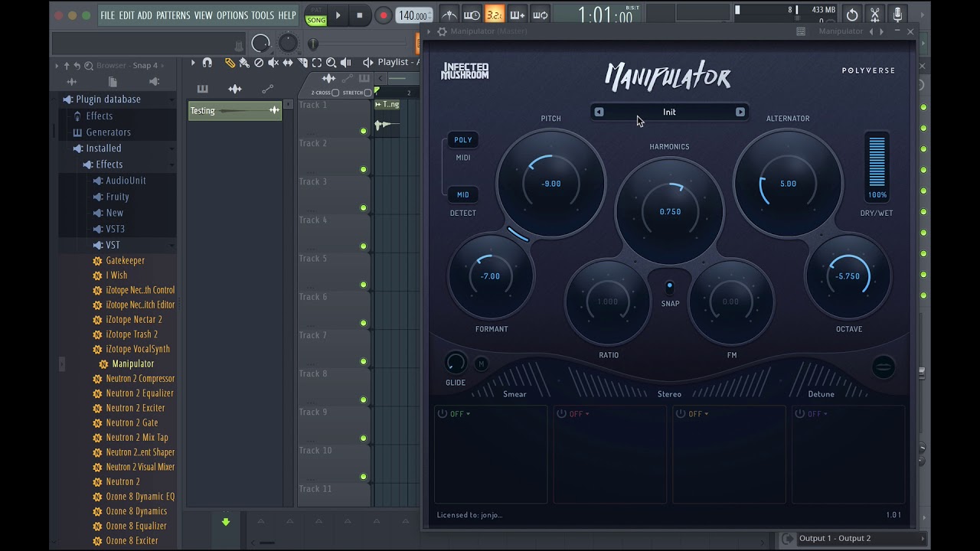Toggle the SNAP switch in Manipulator

[x=670, y=287]
